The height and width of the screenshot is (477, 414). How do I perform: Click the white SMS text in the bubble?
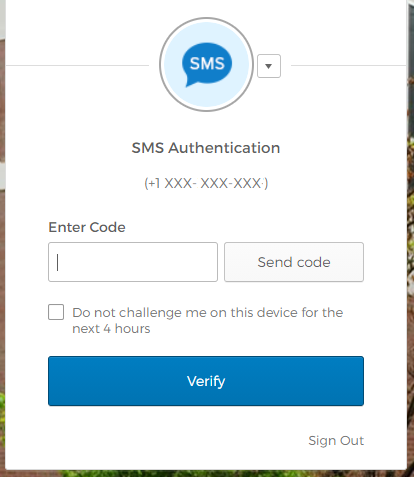207,63
